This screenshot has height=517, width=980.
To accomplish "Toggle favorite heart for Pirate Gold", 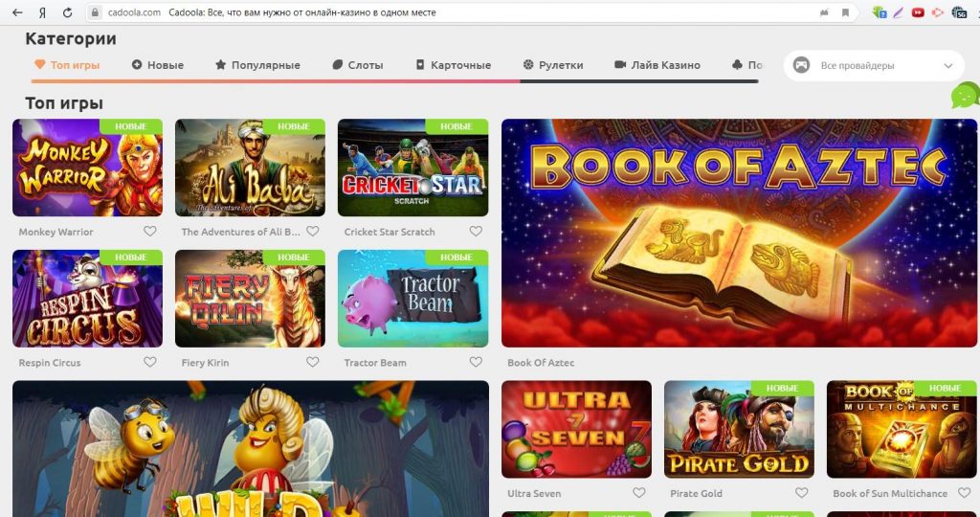I will tap(801, 493).
